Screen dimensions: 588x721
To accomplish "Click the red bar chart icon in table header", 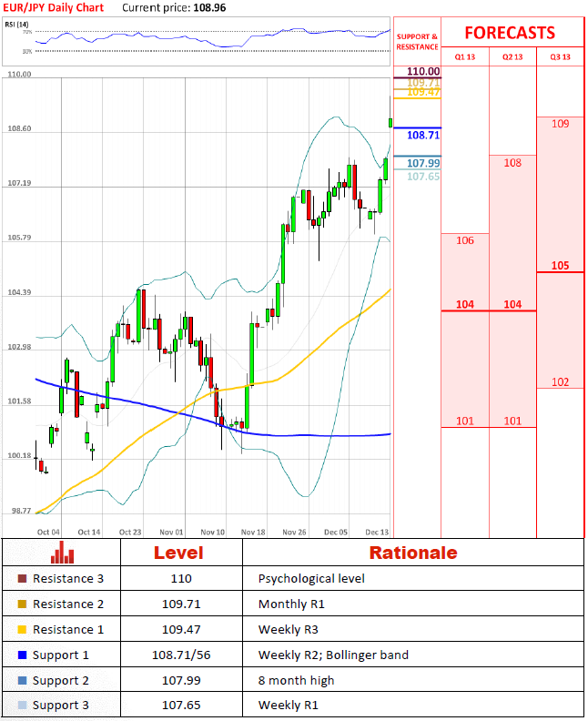I will click(x=62, y=553).
